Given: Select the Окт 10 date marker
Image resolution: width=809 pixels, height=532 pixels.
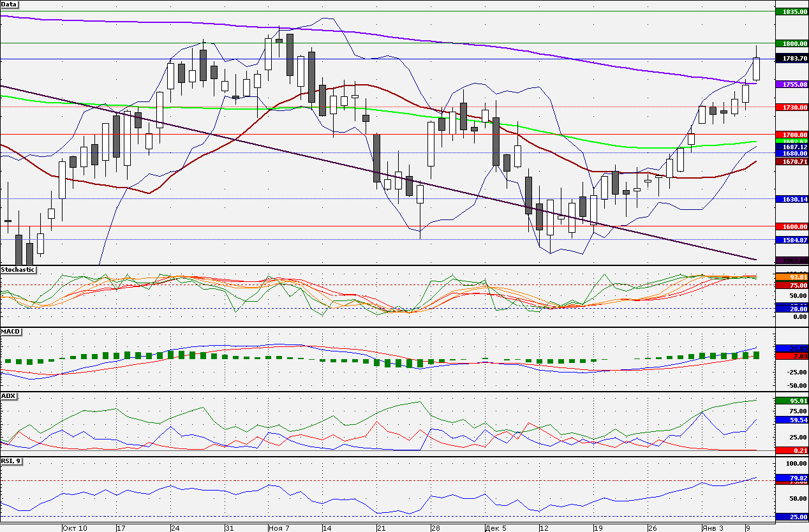Looking at the screenshot, I should pyautogui.click(x=75, y=528).
